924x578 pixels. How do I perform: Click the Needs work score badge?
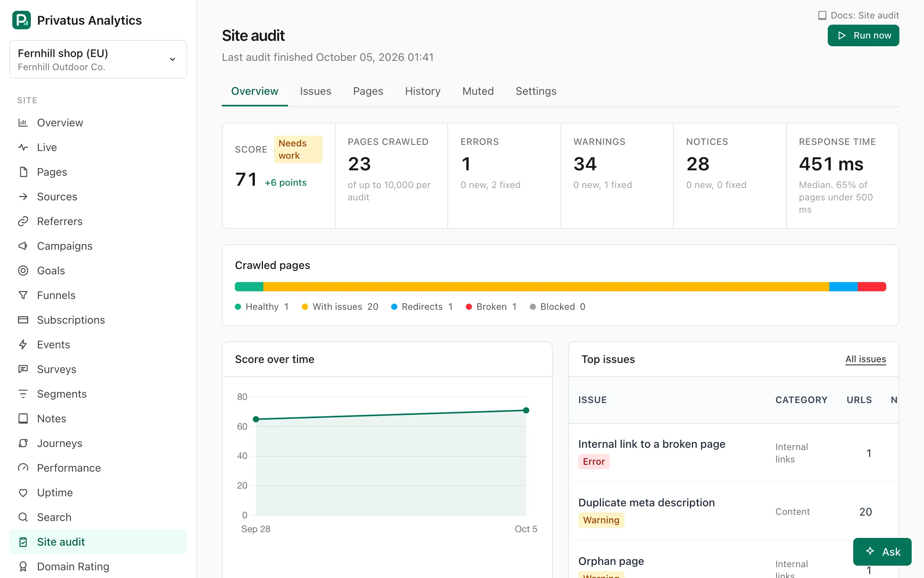[298, 150]
